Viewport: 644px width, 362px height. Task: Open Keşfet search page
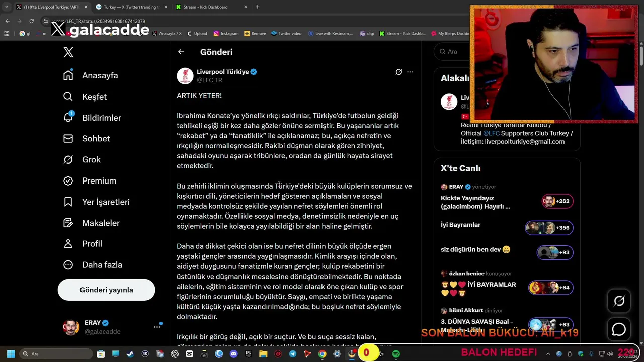(85, 97)
